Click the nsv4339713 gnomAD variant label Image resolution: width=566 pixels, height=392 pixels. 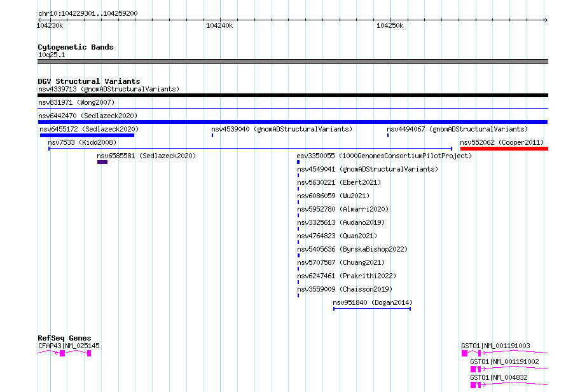[x=109, y=89]
